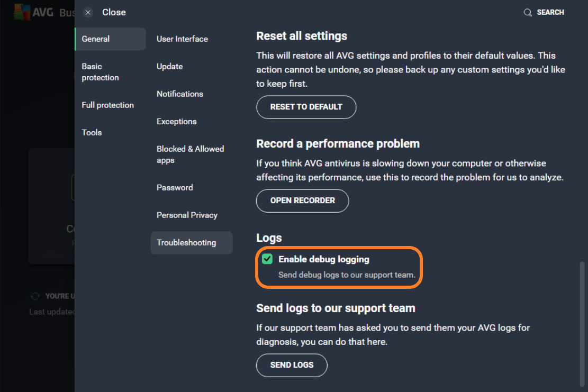Viewport: 588px width, 392px height.
Task: Open Blocked & Allowed apps settings
Action: [190, 154]
